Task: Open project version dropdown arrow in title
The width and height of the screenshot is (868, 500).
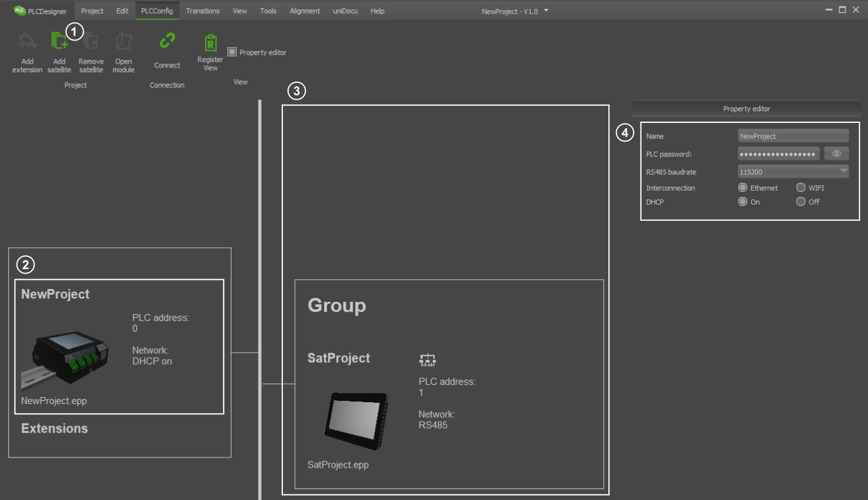Action: coord(546,11)
